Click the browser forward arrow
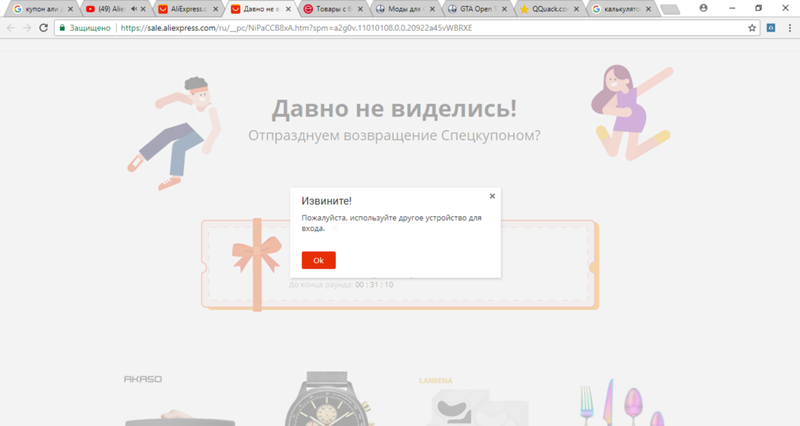Viewport: 800px width, 426px height. coord(27,28)
